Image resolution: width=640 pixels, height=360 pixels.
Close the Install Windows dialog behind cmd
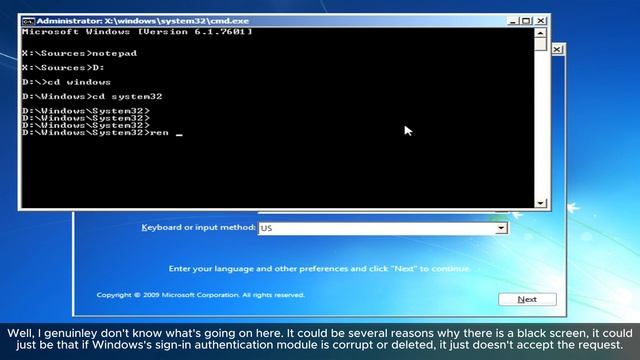point(557,49)
